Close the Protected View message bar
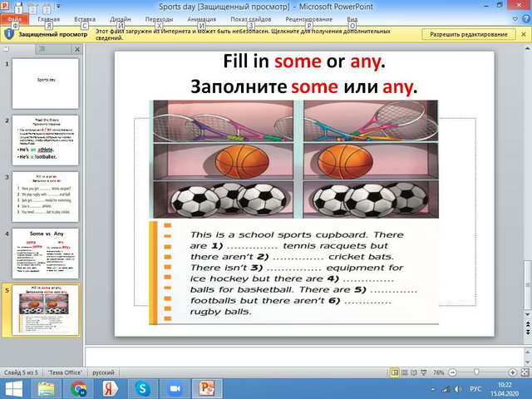532x399 pixels. pos(524,34)
